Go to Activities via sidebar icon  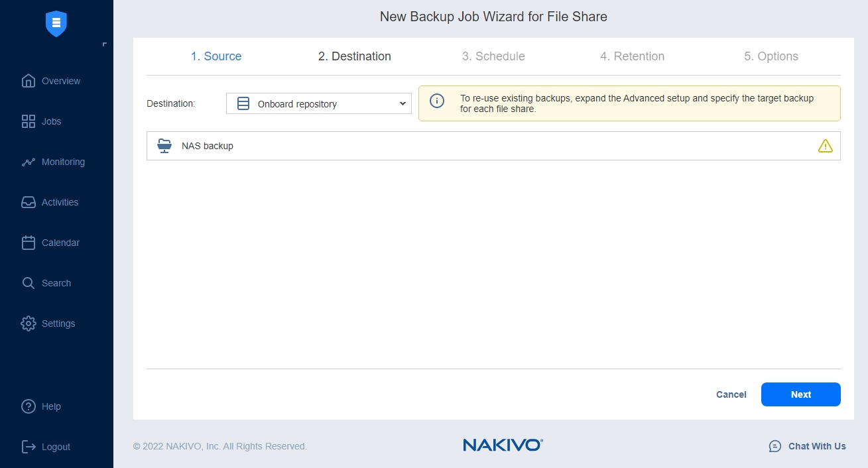(x=29, y=202)
